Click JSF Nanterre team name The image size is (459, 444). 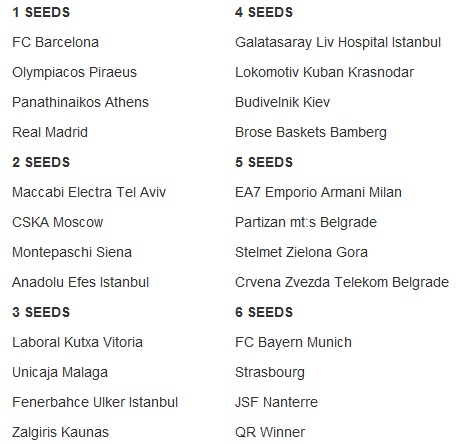tap(276, 402)
